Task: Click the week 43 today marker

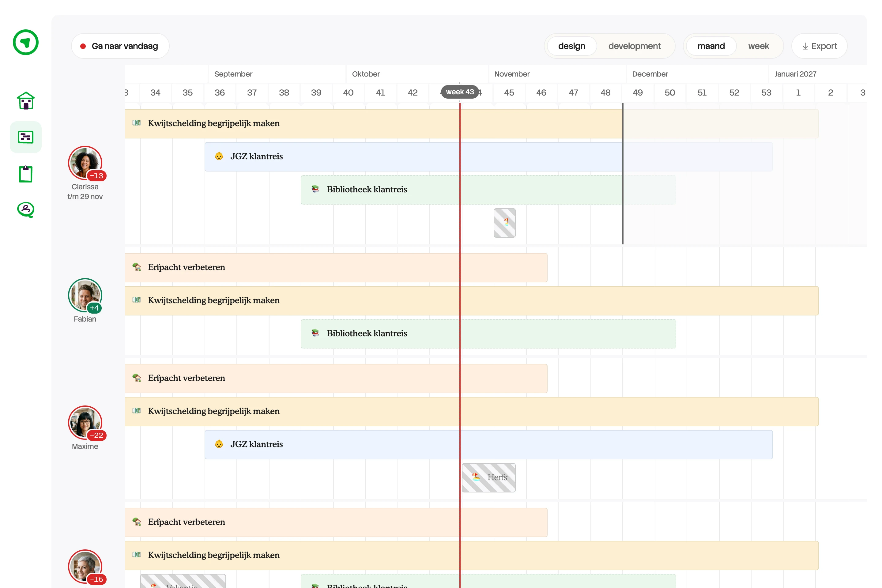Action: tap(459, 92)
